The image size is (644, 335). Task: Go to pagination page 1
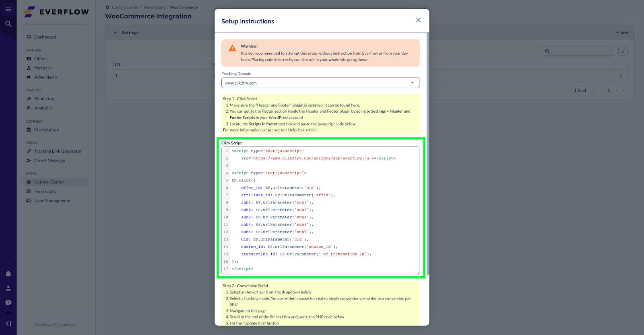pyautogui.click(x=609, y=90)
